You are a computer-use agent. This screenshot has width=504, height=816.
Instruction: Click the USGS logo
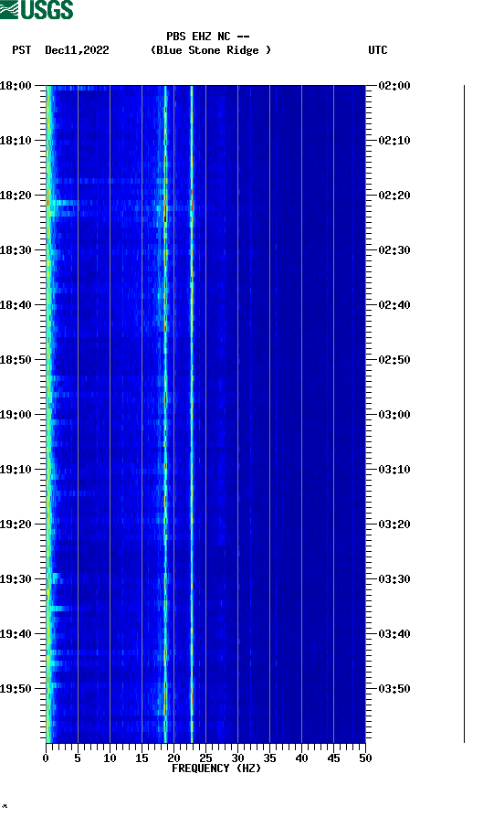pos(37,10)
